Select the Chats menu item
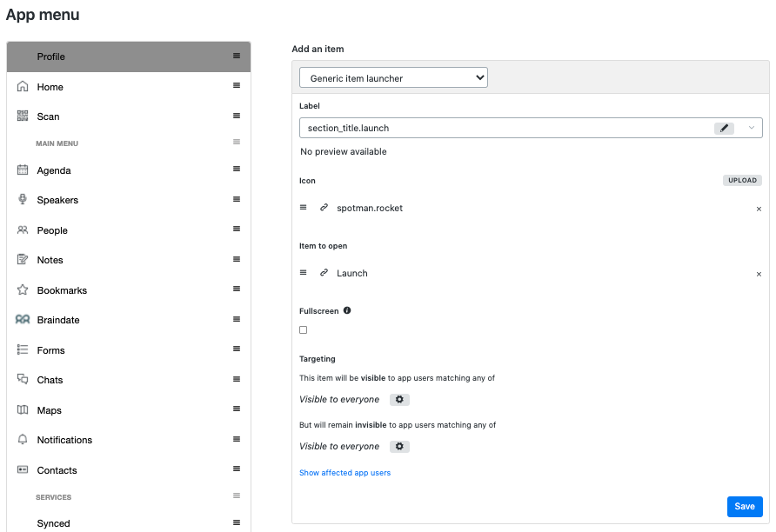Viewport: 776px width, 532px height. click(129, 380)
